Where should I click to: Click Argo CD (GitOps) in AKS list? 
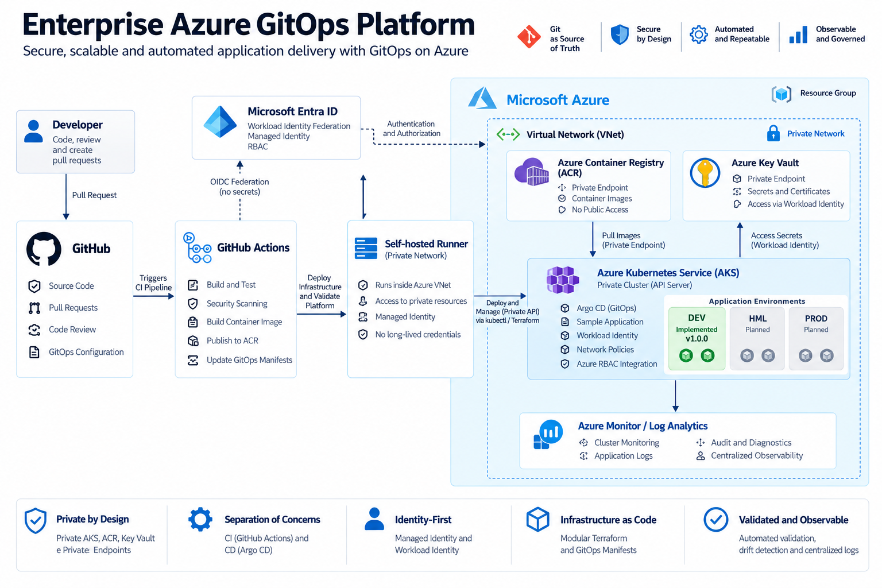click(598, 308)
